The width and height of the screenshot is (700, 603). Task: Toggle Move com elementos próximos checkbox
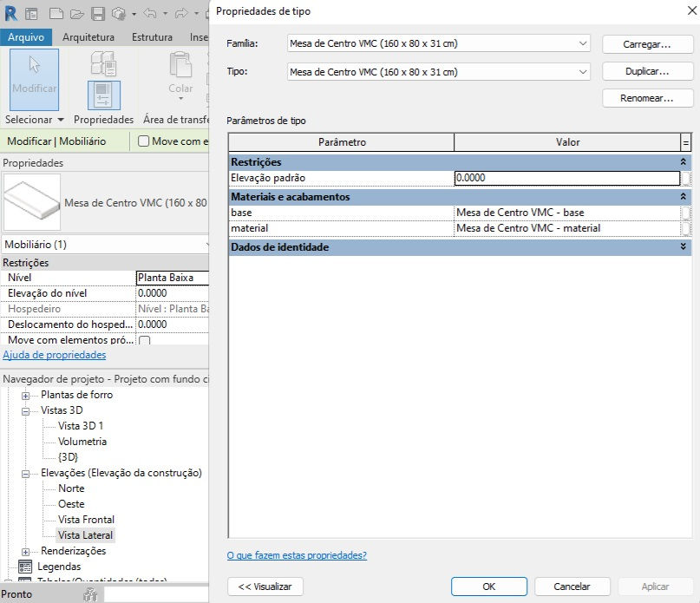tap(144, 340)
